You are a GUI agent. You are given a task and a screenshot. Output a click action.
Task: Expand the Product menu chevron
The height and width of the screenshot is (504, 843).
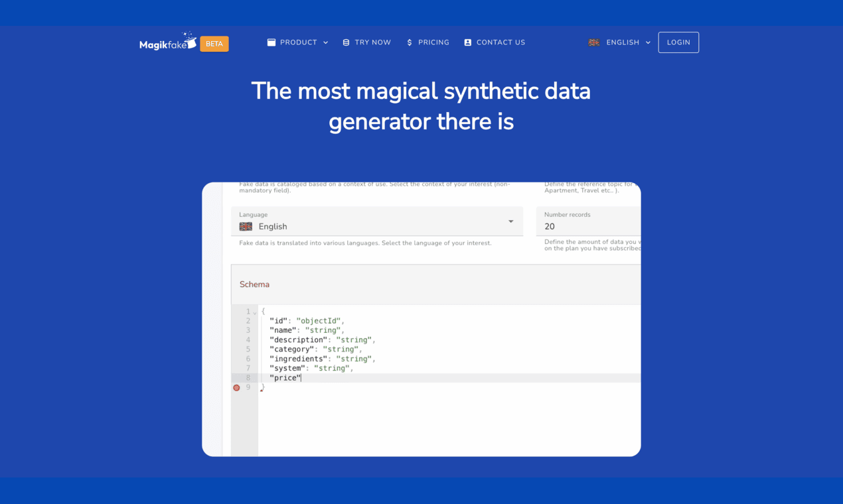click(326, 42)
